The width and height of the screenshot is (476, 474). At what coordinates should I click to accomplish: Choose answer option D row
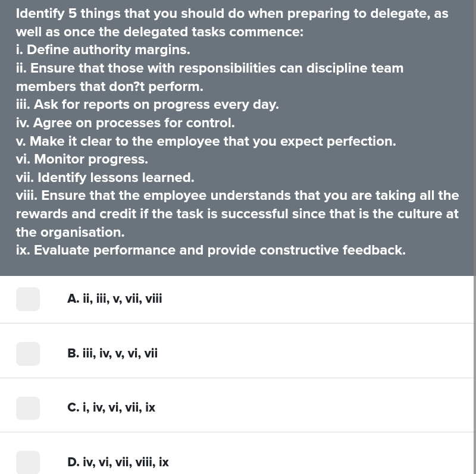tap(238, 462)
